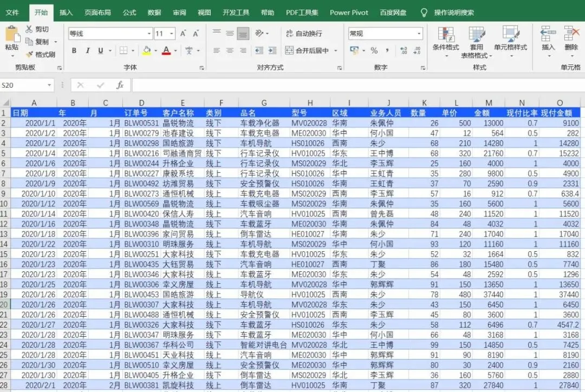Switch to the 数据 Data tab
This screenshot has height=392, width=585.
[154, 12]
